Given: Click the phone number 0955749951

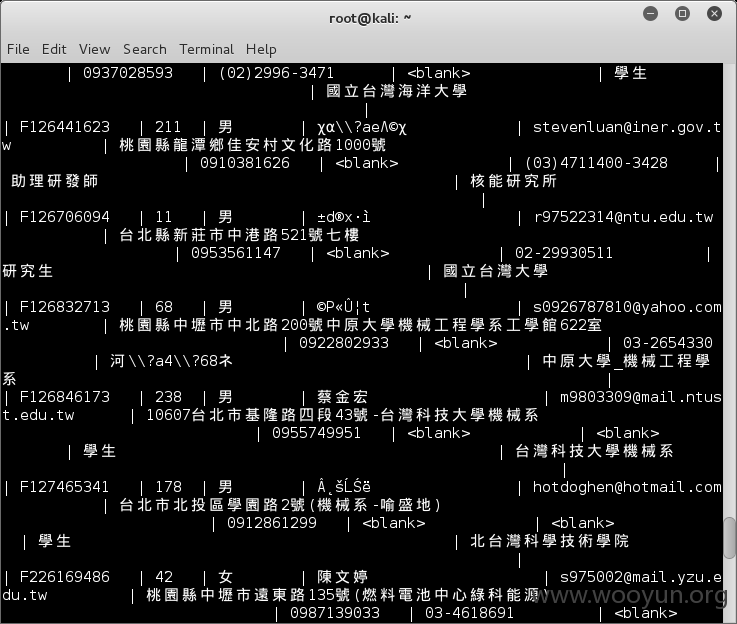Looking at the screenshot, I should click(x=316, y=433).
